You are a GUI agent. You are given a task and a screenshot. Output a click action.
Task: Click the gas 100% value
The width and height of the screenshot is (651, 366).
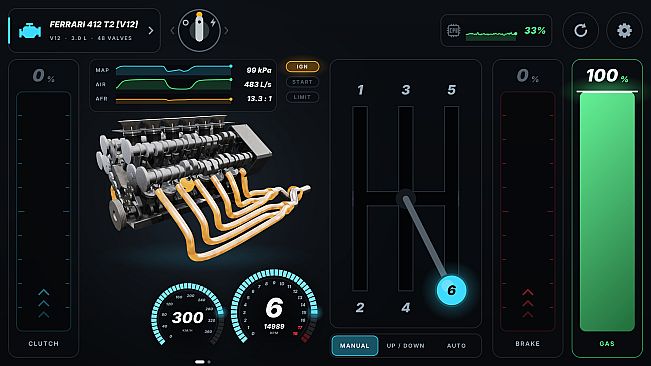pos(607,76)
